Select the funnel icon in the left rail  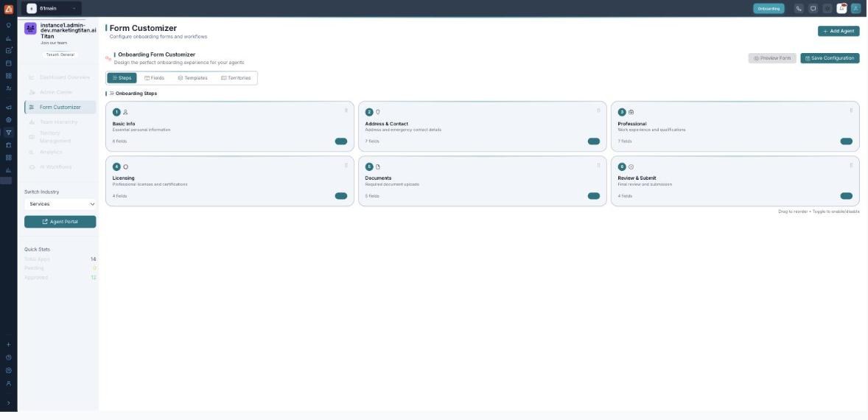(8, 133)
